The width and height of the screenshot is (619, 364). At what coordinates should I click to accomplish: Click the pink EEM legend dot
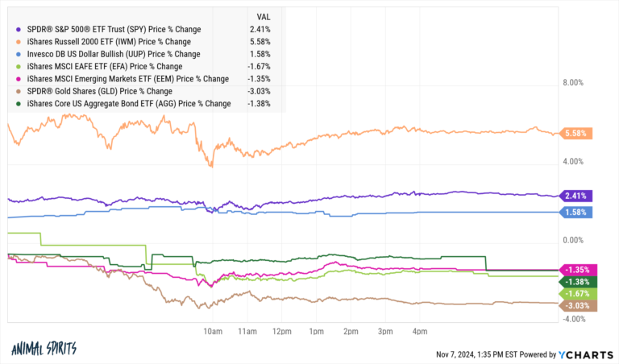coord(19,79)
